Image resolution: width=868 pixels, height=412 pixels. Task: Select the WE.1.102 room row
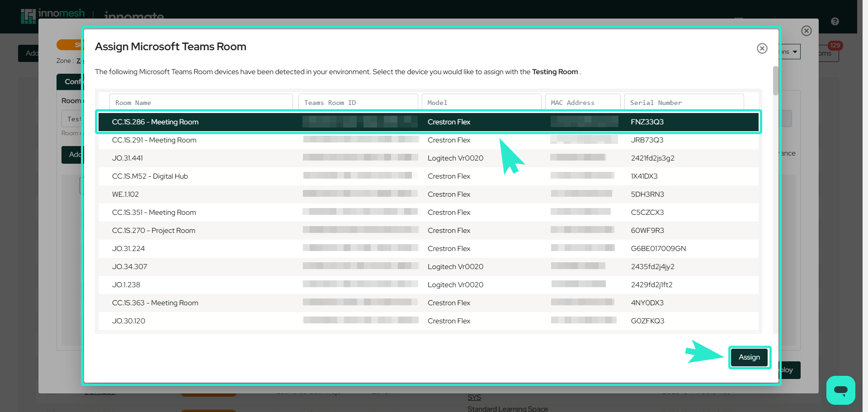(428, 194)
